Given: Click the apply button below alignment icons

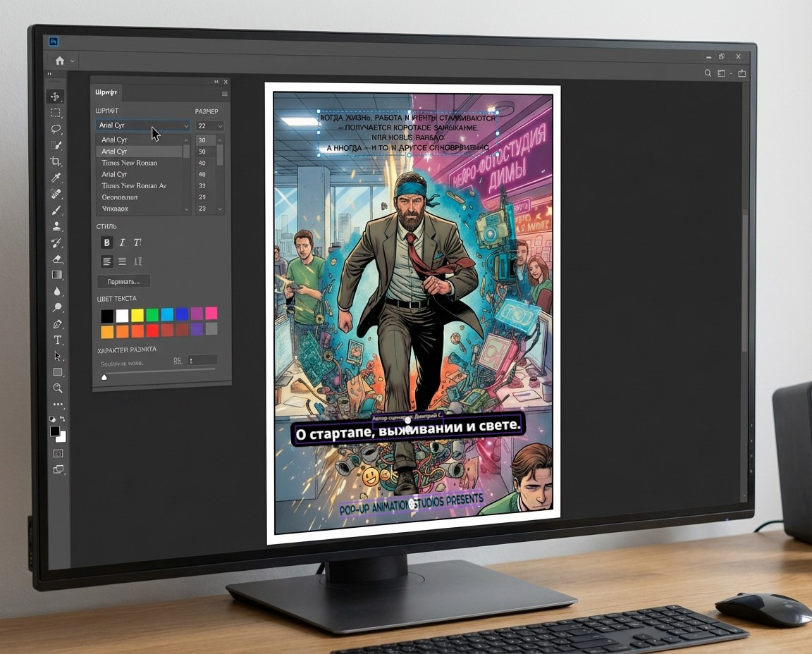Looking at the screenshot, I should (123, 281).
